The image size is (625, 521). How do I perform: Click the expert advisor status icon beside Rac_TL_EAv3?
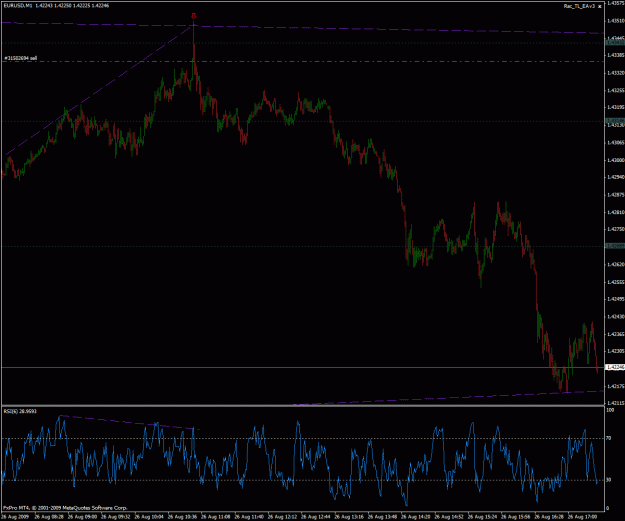[599, 6]
